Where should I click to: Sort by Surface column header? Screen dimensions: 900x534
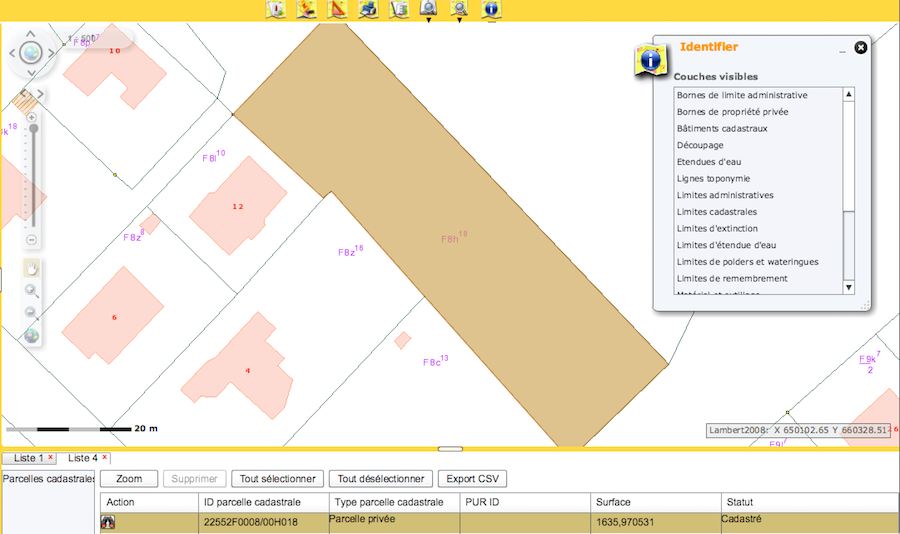pos(655,502)
